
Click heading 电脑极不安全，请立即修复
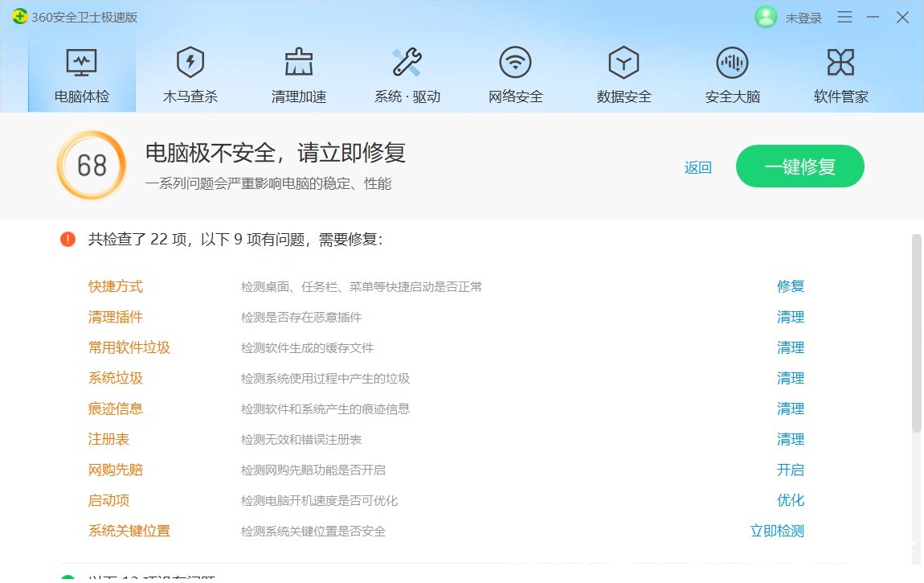(276, 154)
